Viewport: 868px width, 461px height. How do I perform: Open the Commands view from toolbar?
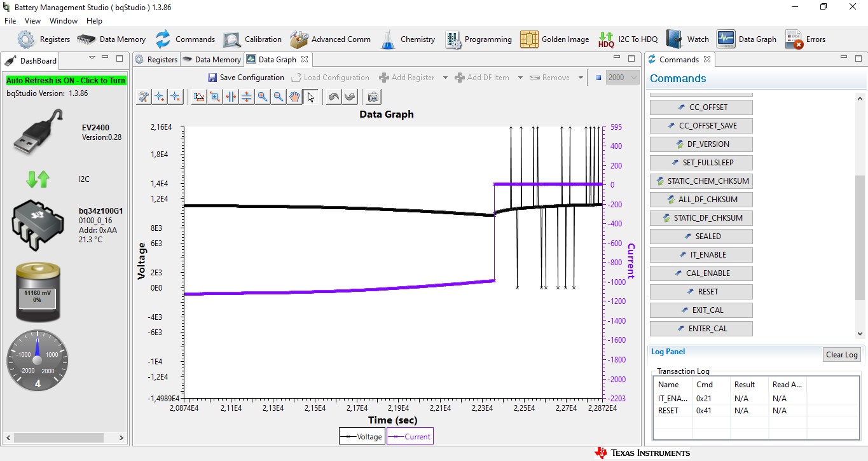184,39
